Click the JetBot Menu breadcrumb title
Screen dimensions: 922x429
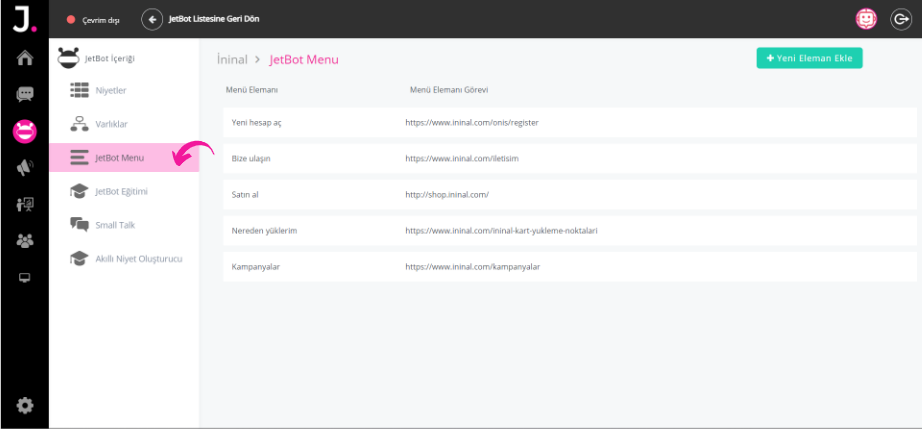coord(304,59)
